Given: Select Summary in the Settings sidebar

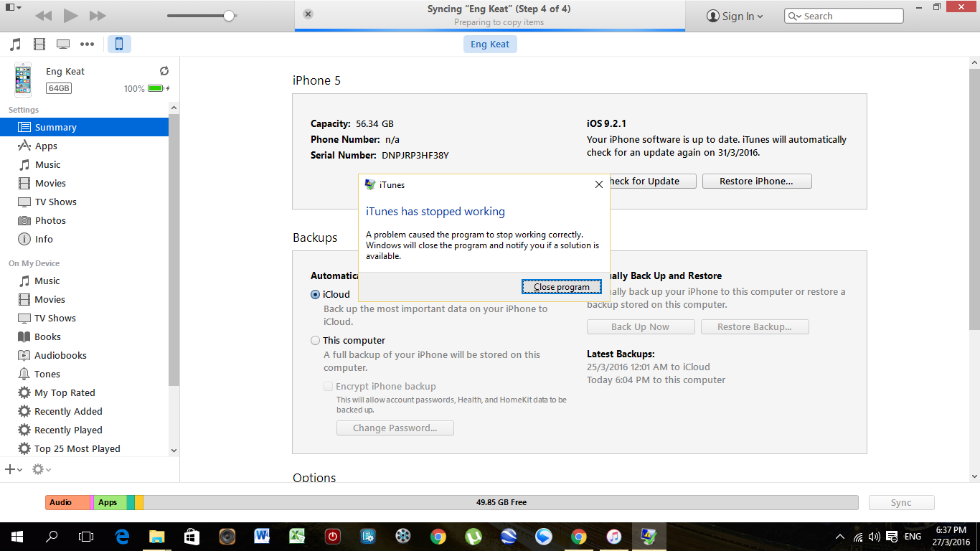Looking at the screenshot, I should (x=84, y=127).
